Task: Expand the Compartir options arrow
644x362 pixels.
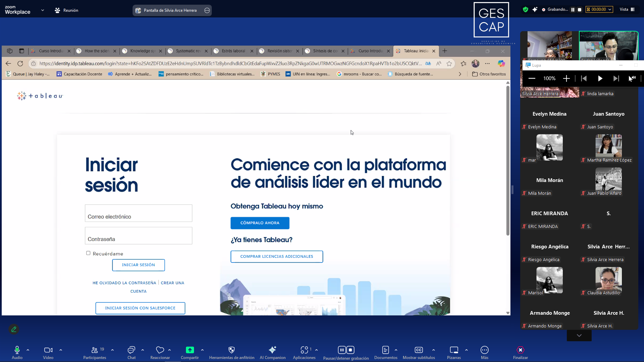Action: (x=203, y=350)
